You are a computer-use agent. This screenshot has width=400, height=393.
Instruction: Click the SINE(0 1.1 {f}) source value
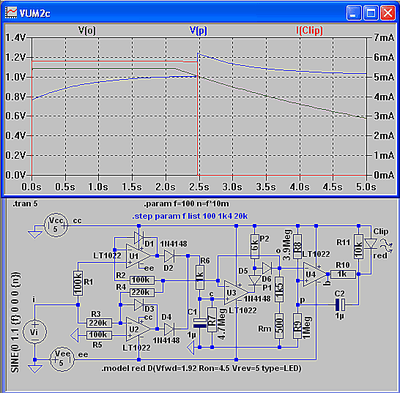tap(15, 322)
